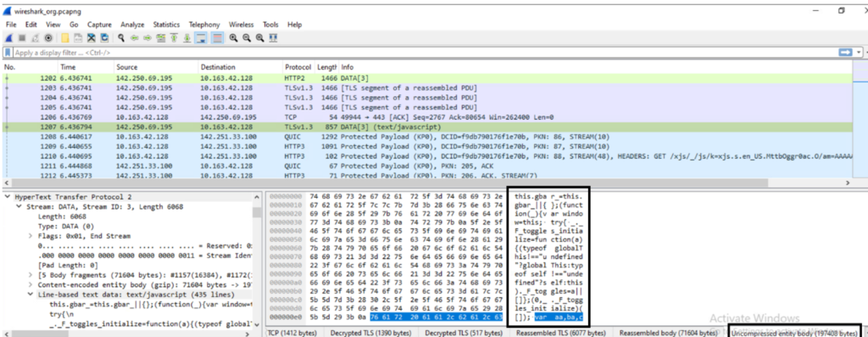Sort by the Source column header
The height and width of the screenshot is (337, 868).
click(156, 67)
